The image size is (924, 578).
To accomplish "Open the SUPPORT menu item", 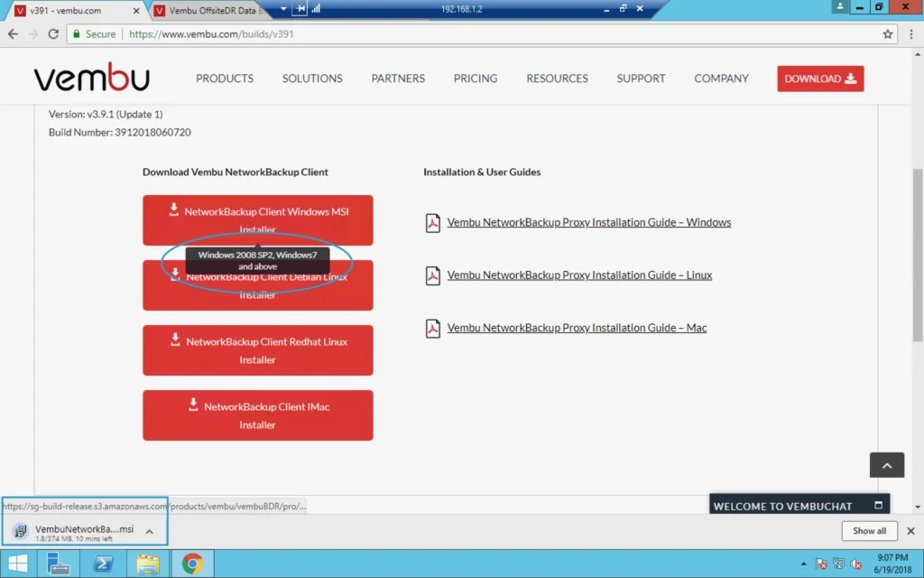I will tap(641, 79).
